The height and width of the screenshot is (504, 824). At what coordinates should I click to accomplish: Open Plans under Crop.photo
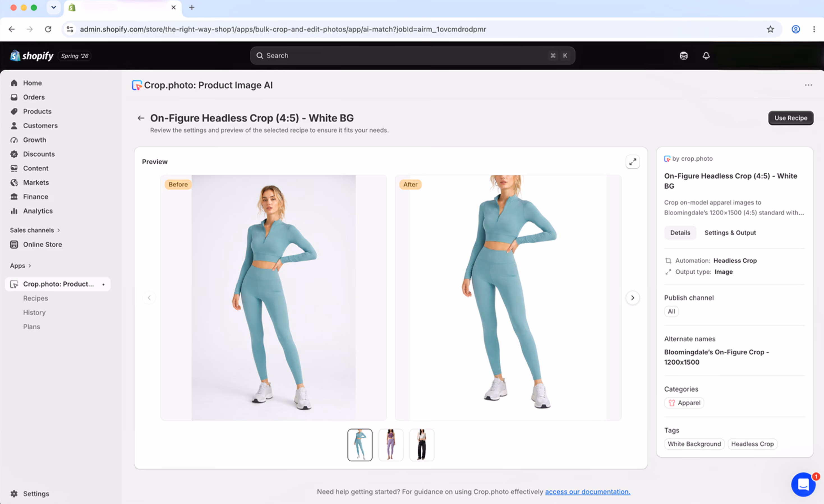(x=31, y=327)
